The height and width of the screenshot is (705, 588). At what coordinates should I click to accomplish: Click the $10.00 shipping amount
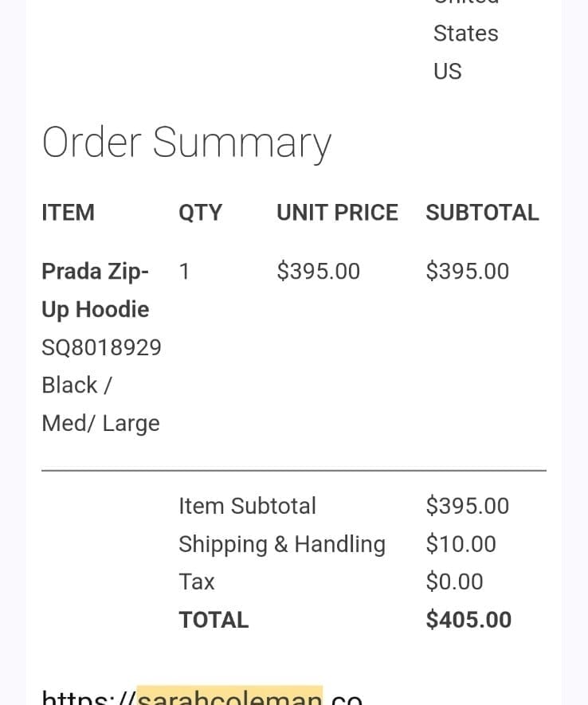tap(461, 544)
